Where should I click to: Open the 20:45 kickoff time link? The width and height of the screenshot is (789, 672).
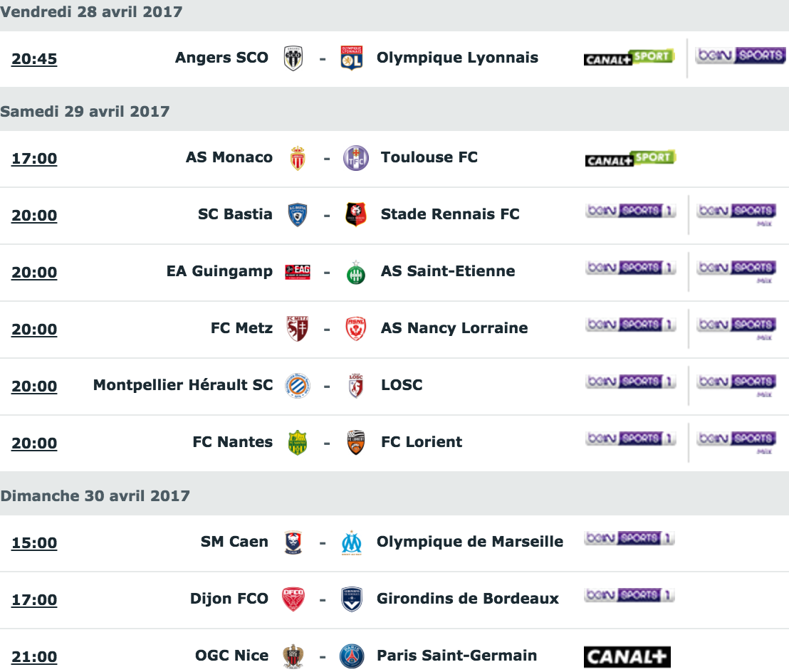[x=34, y=59]
